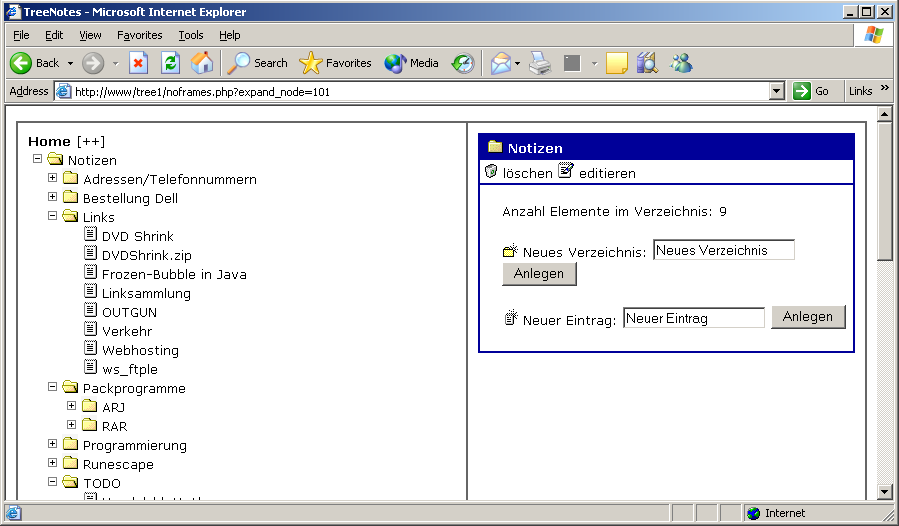
Task: Click the Notizen folder icon in panel header
Action: [x=495, y=147]
